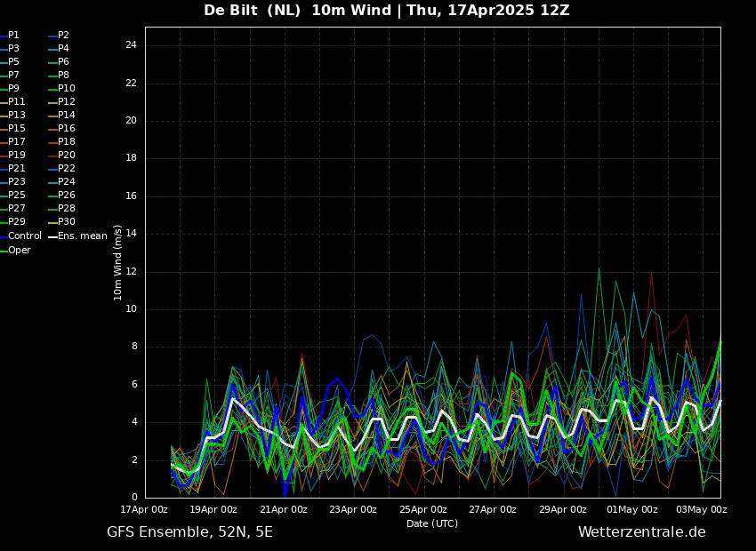756x551 pixels.
Task: Select the P25 legend label
Action: (16, 196)
